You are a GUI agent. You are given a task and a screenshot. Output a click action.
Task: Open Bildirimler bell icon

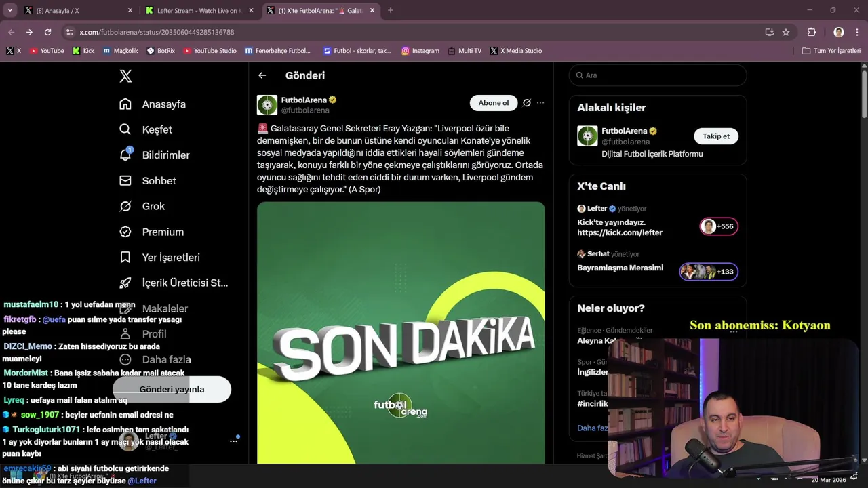click(125, 155)
